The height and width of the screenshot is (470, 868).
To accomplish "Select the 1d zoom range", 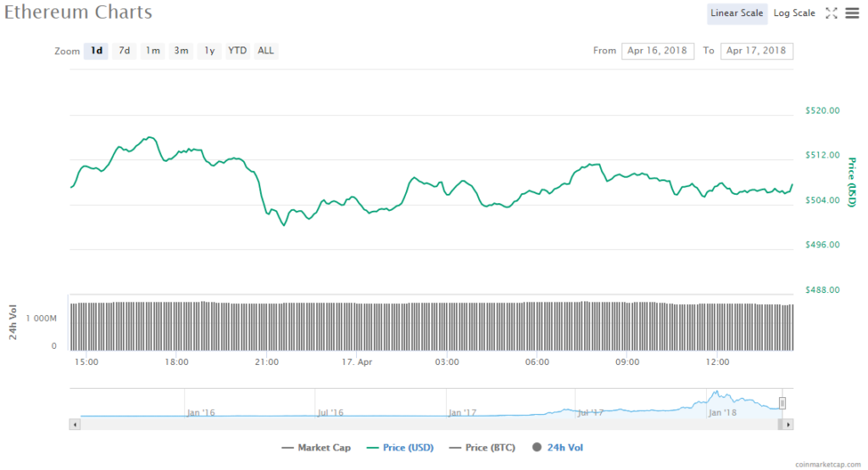I will [97, 51].
